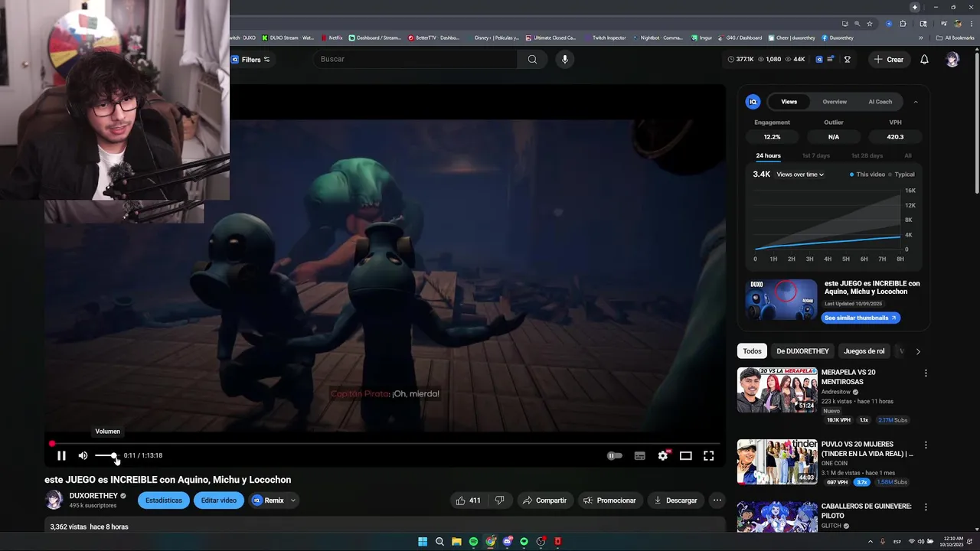Open the MERAPELA VS 20 MENTIROSAS thumbnail

coord(777,390)
